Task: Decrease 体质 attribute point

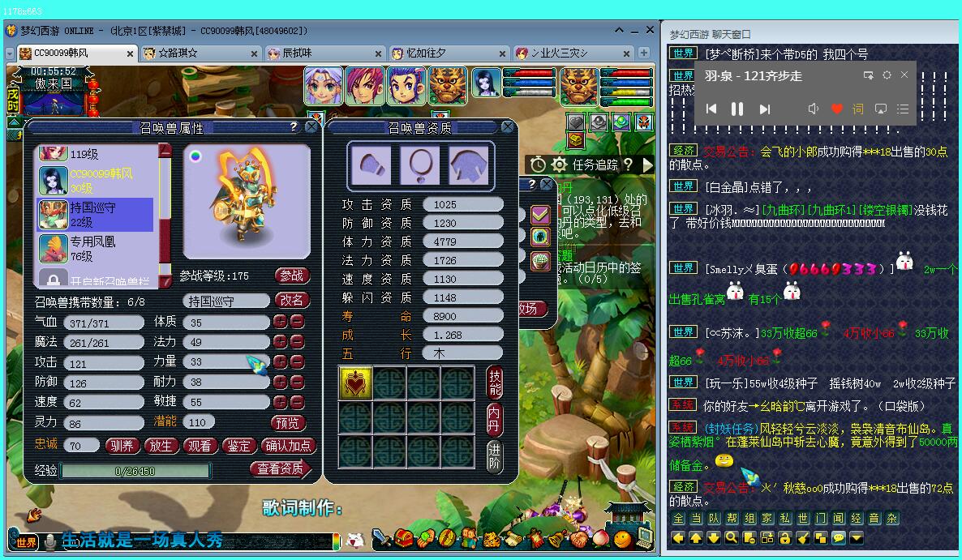Action: tap(297, 321)
